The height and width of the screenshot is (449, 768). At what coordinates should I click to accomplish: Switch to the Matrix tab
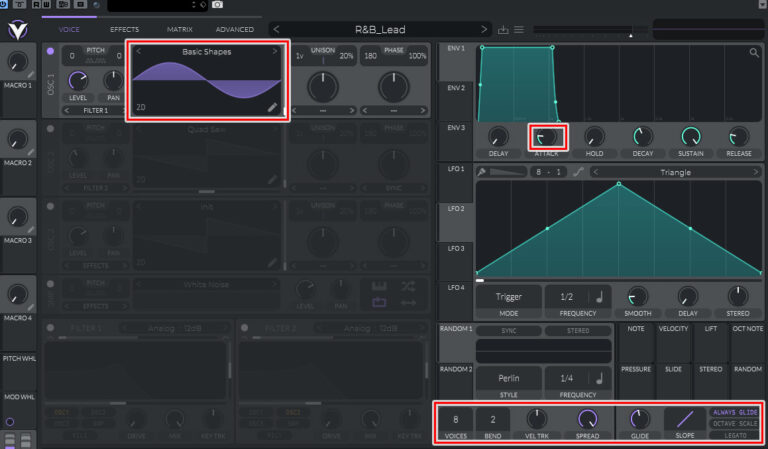tap(180, 30)
